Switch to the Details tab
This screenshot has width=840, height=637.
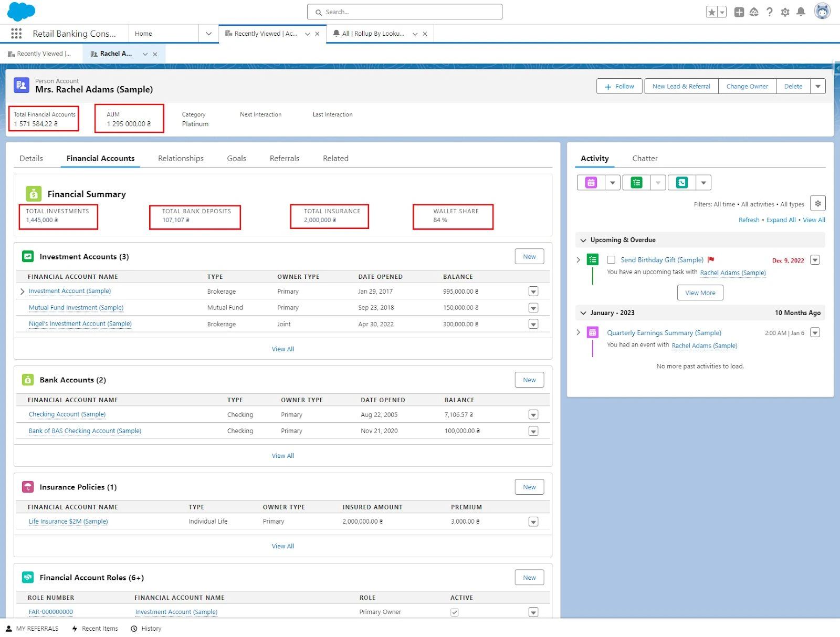point(31,158)
